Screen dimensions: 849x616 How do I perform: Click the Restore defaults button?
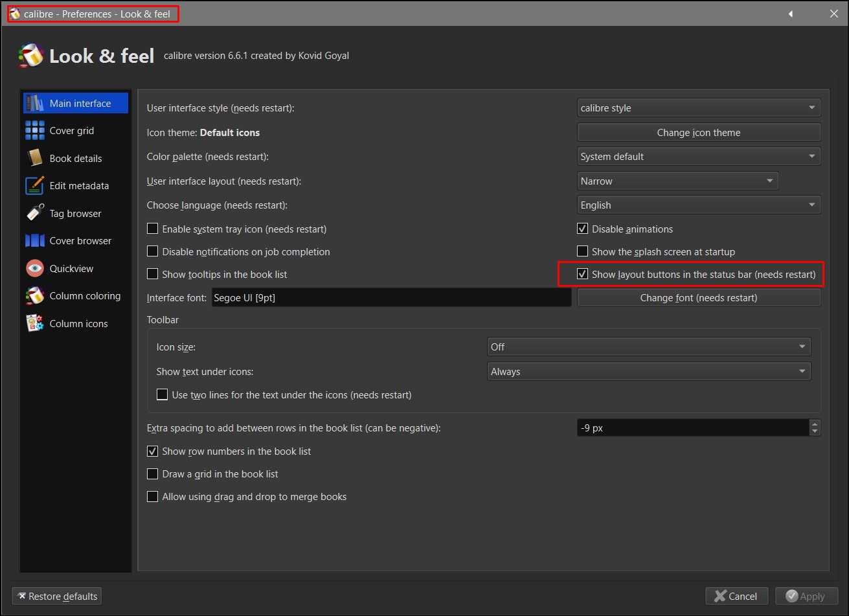coord(57,596)
